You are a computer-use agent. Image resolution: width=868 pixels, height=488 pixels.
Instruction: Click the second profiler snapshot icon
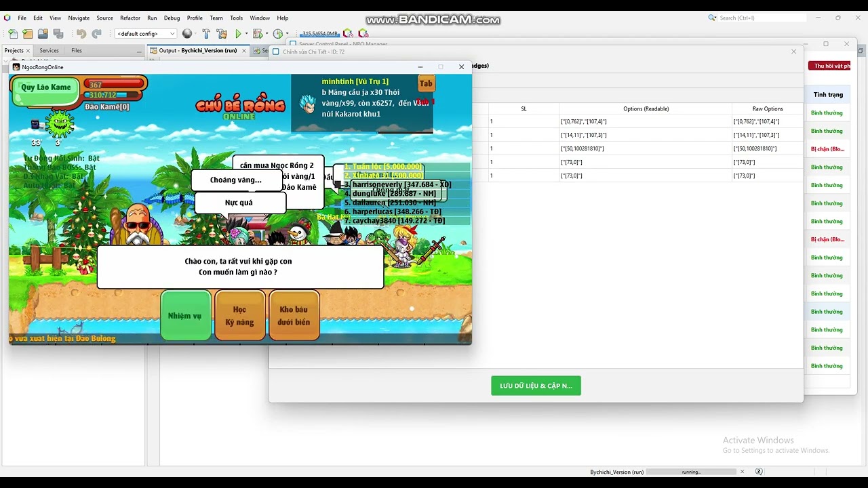tap(363, 33)
